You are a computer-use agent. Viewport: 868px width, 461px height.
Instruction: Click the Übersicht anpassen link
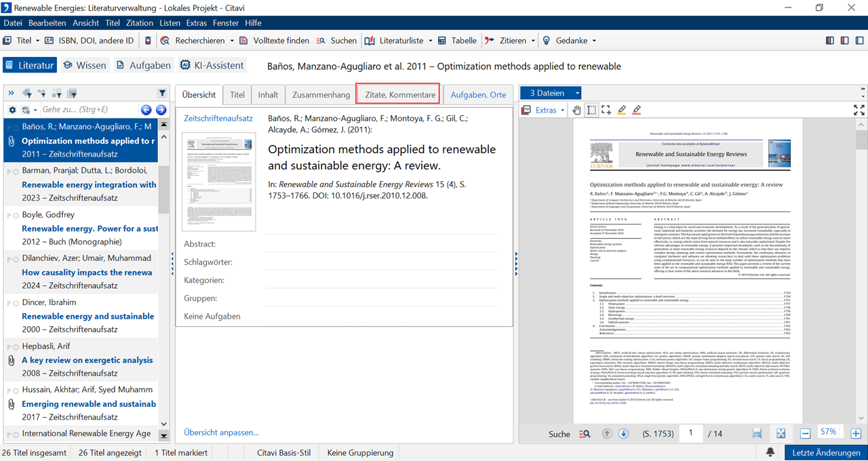tap(221, 432)
